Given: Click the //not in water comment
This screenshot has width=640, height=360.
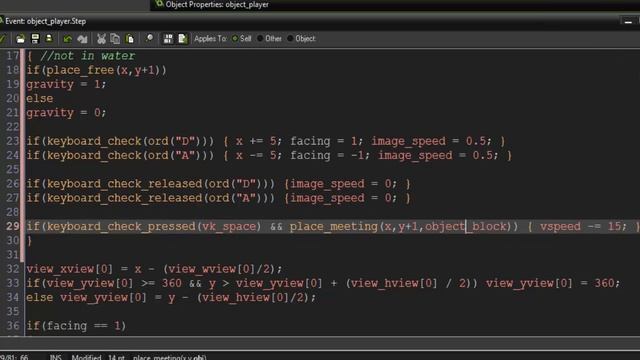Looking at the screenshot, I should point(87,56).
